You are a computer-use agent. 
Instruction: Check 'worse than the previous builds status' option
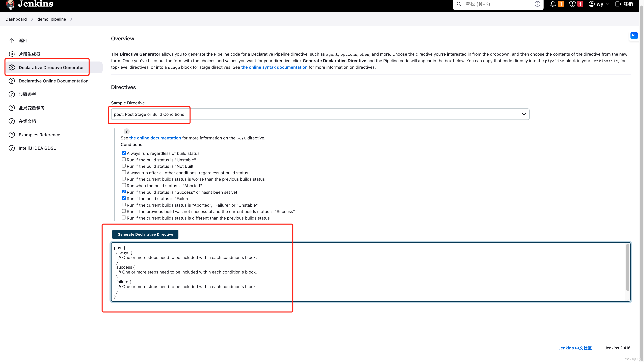124,179
